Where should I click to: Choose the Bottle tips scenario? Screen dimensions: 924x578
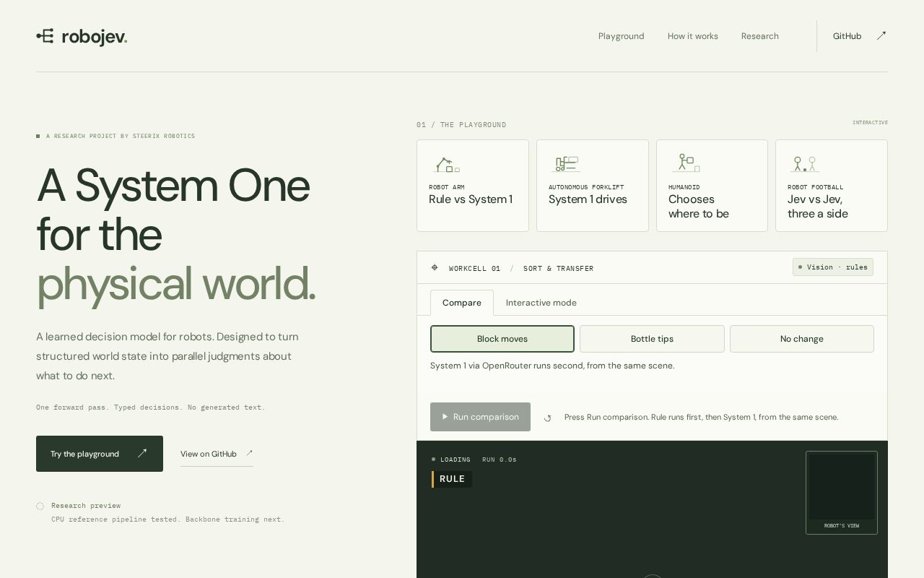click(x=652, y=339)
